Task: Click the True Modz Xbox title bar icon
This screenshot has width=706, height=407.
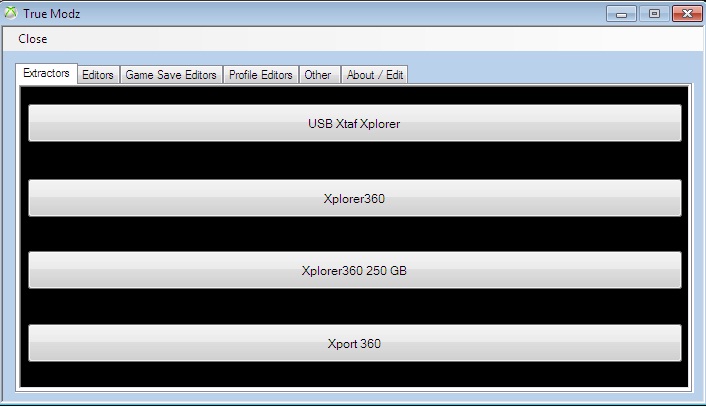Action: (x=11, y=13)
